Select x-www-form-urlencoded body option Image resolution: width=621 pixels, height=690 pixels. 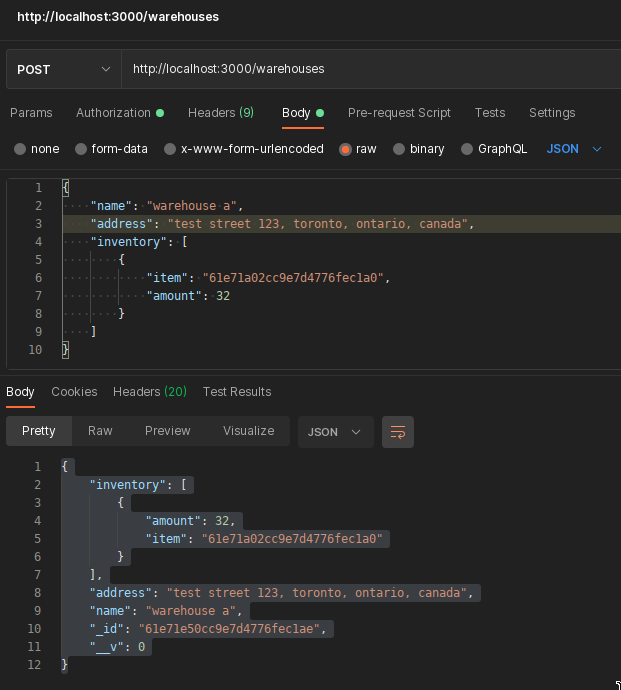click(170, 149)
